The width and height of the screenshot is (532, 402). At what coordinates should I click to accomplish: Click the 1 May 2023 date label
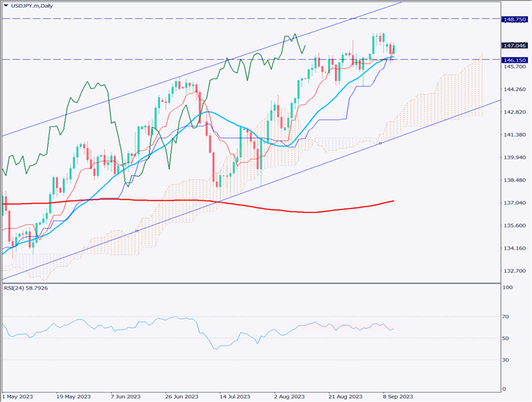17,397
